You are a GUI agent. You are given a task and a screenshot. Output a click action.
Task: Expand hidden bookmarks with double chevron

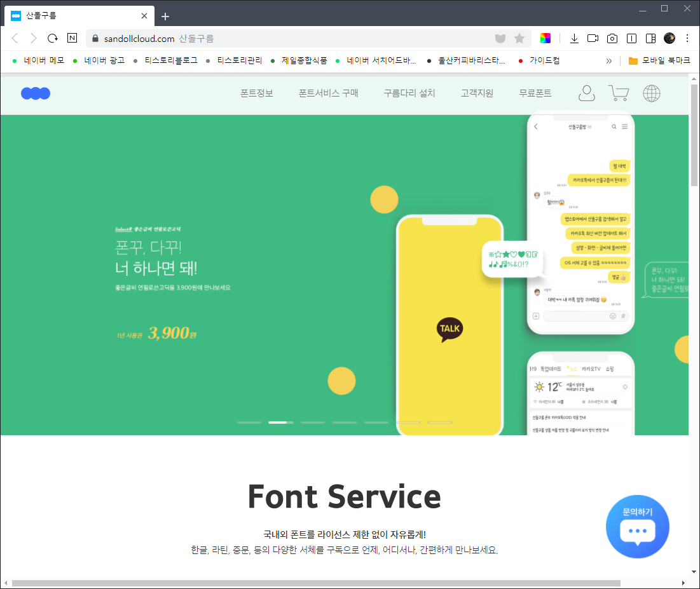[x=609, y=61]
